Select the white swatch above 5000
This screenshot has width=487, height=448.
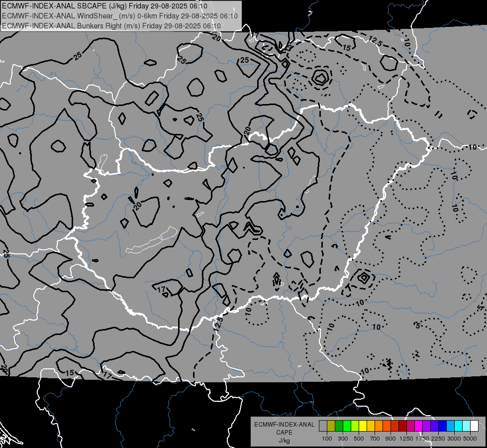474,426
